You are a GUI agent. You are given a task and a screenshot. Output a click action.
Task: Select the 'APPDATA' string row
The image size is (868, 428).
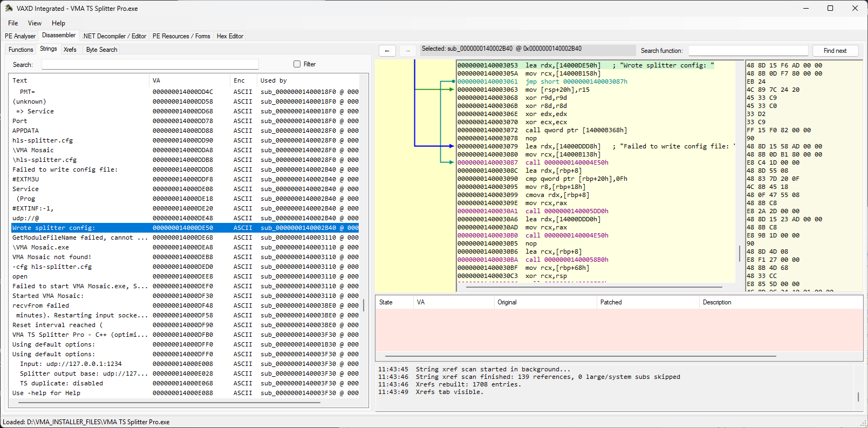click(x=185, y=131)
